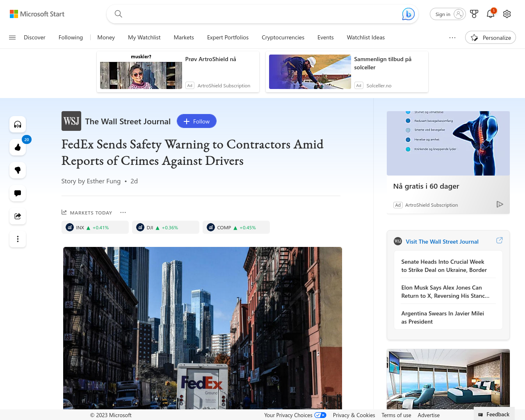Follow The Wall Street Journal
The image size is (525, 420).
coord(196,121)
